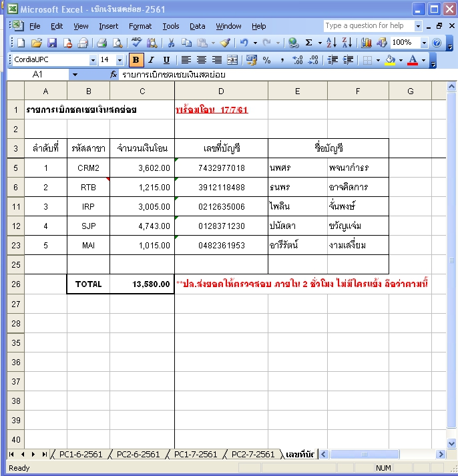Open the Edit menu
The height and width of the screenshot is (476, 458).
click(57, 27)
